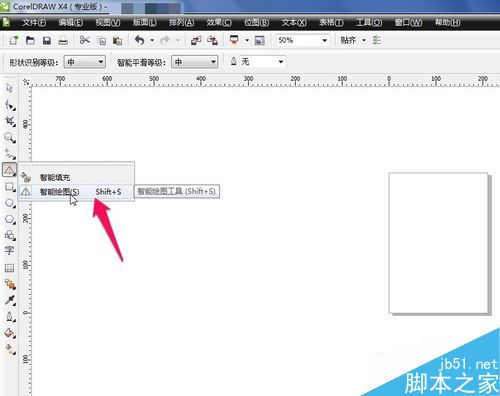The width and height of the screenshot is (500, 396).
Task: Select the Interactive blend tool
Action: point(10,284)
